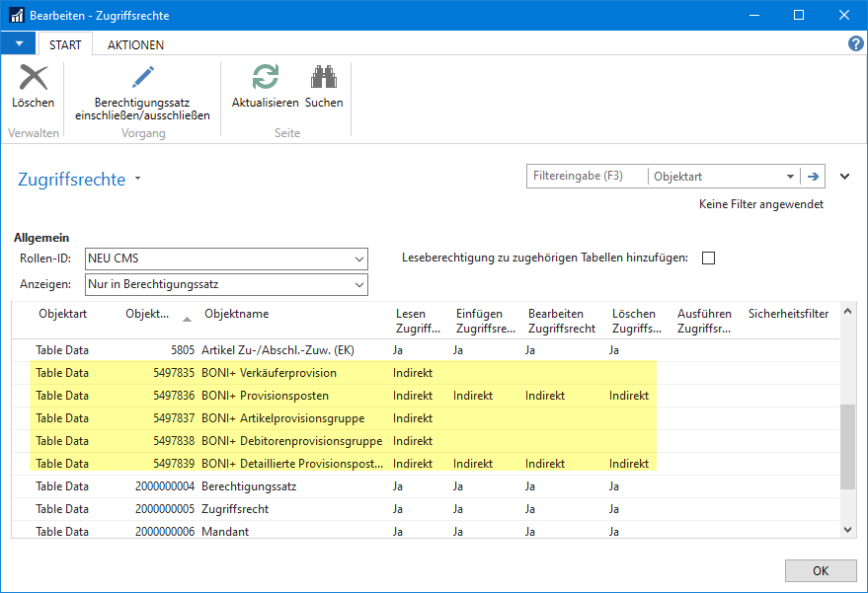The height and width of the screenshot is (593, 868).
Task: Enable Leseberechtigung zu zugehörigen Tabellen checkbox
Action: click(x=707, y=259)
